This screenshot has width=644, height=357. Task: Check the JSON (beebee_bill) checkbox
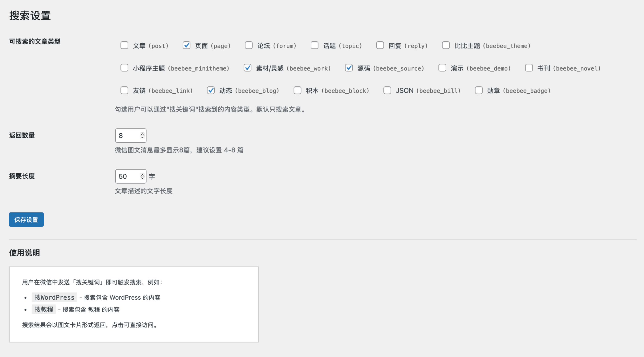387,90
